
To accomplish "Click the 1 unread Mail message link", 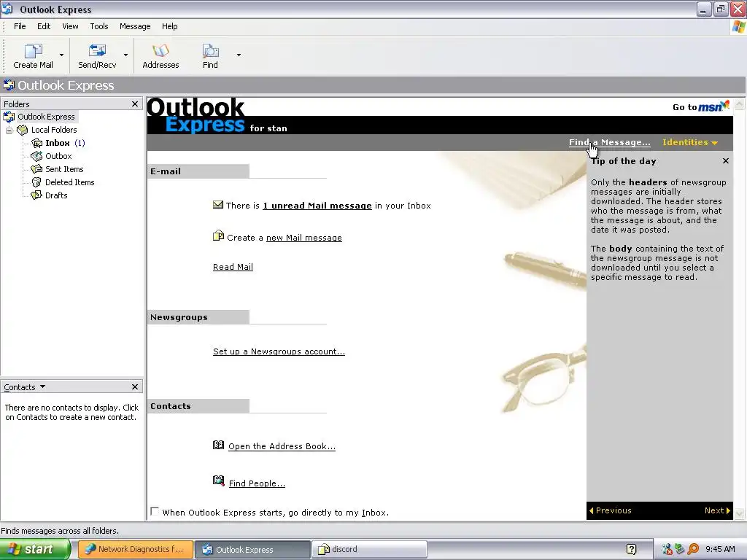I will tap(317, 206).
